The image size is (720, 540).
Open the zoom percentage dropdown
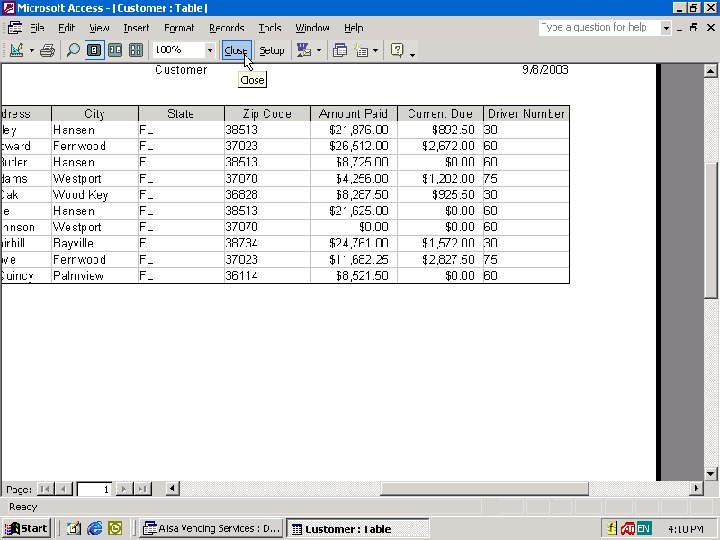[210, 50]
